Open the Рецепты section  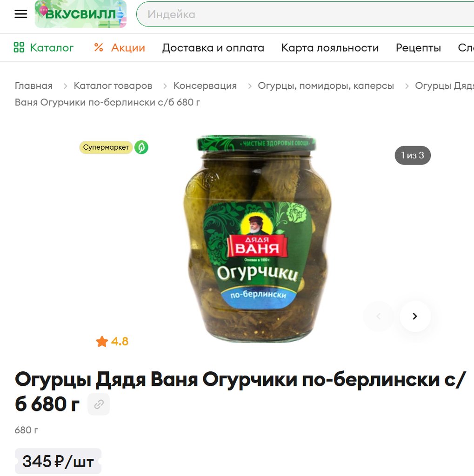(418, 48)
